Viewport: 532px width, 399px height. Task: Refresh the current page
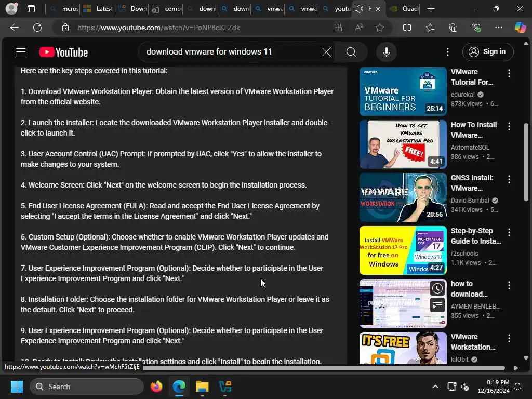coord(37,28)
